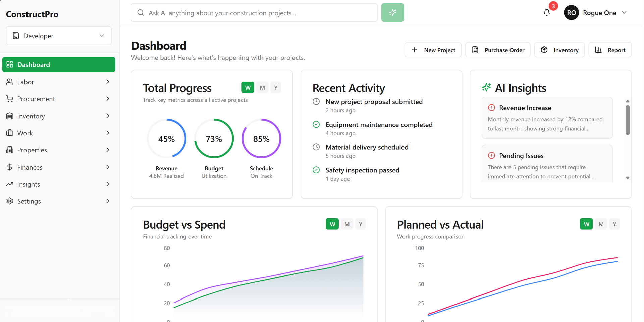Select the Inventory icon in the sidebar
The height and width of the screenshot is (322, 644).
click(x=10, y=116)
